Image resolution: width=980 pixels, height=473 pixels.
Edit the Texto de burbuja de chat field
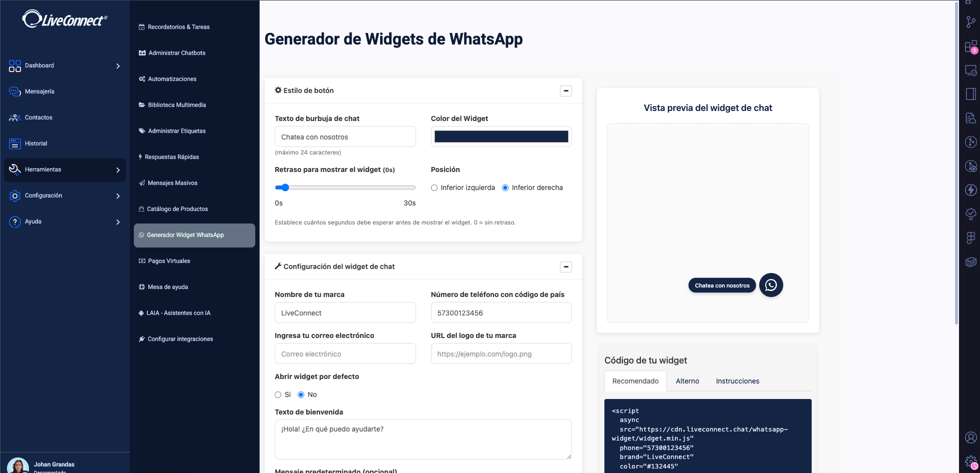[x=345, y=137]
